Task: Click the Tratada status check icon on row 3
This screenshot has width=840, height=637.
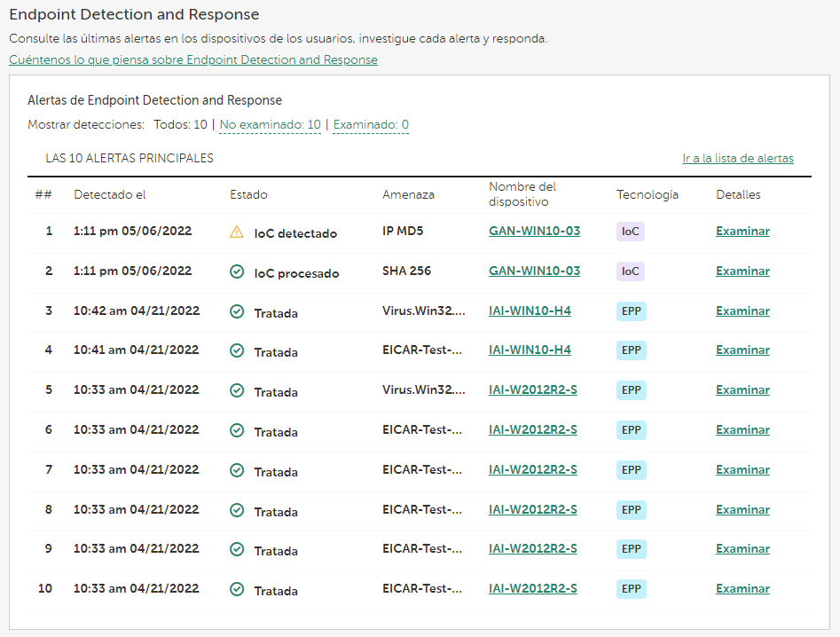Action: (x=236, y=311)
